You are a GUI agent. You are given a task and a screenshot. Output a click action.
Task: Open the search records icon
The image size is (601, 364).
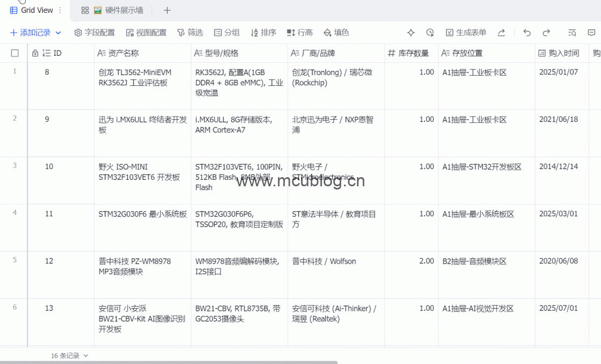click(573, 33)
